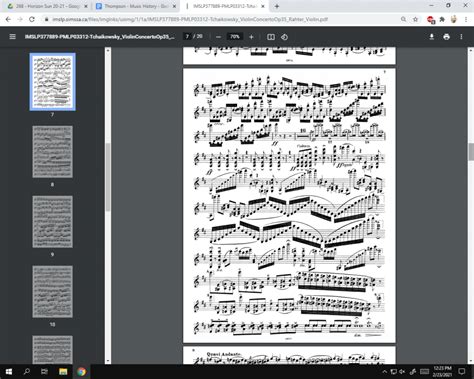Click the document vertical scrollbar thumb
The width and height of the screenshot is (474, 379).
point(471,152)
